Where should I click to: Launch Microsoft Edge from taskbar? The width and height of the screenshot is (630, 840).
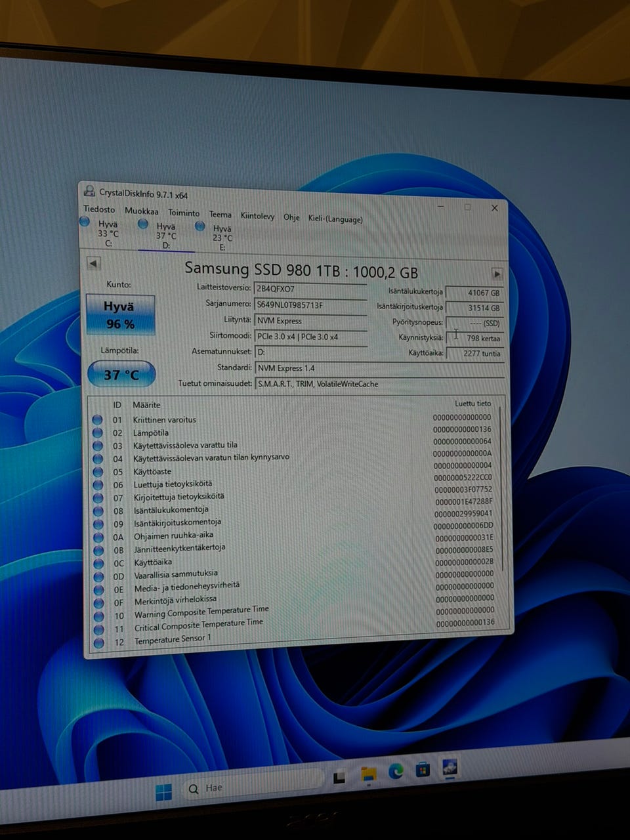pos(396,772)
